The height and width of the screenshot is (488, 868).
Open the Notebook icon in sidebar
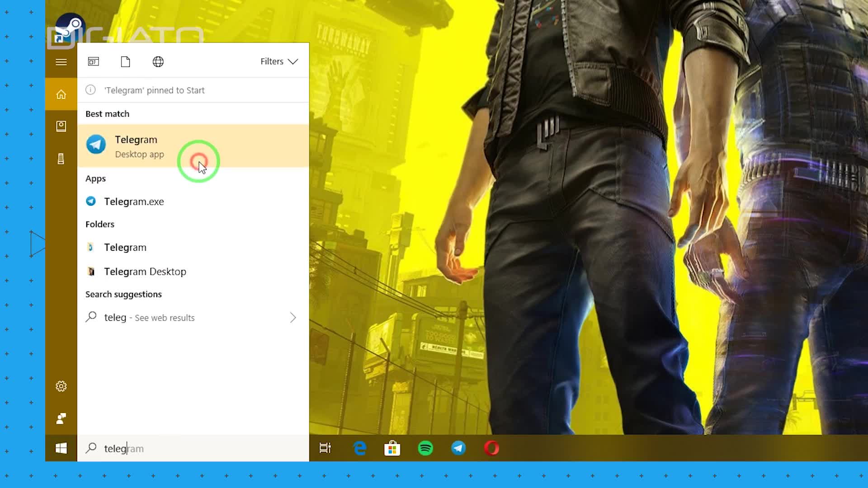pos(61,127)
